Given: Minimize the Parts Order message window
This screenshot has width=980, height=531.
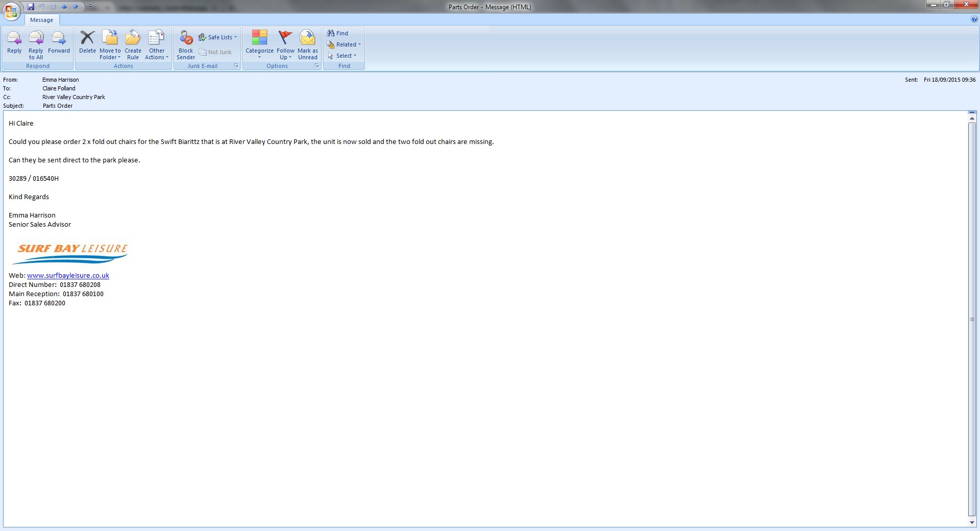Looking at the screenshot, I should point(934,5).
